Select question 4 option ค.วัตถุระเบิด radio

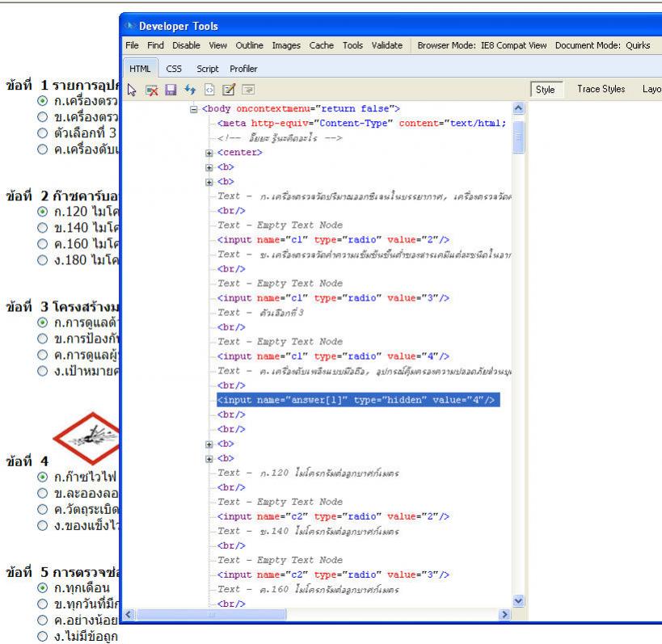(42, 509)
